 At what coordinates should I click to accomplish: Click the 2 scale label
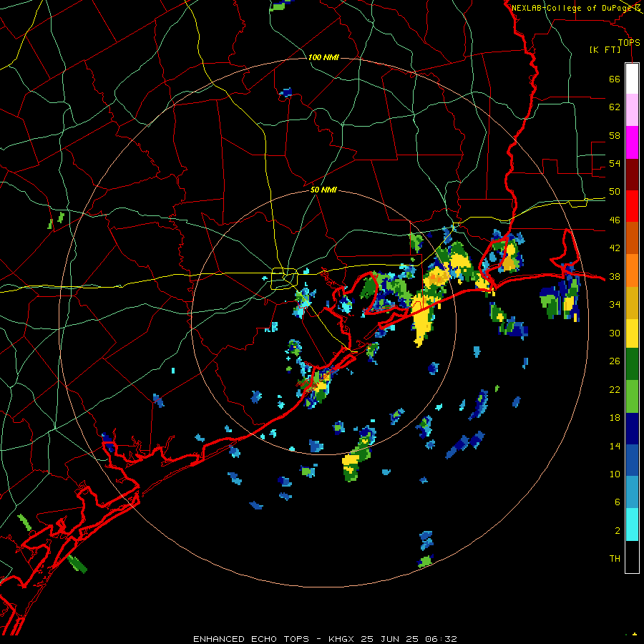pyautogui.click(x=618, y=530)
